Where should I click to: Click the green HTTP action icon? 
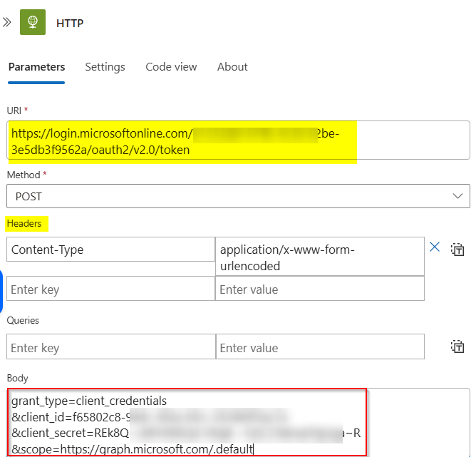point(33,22)
